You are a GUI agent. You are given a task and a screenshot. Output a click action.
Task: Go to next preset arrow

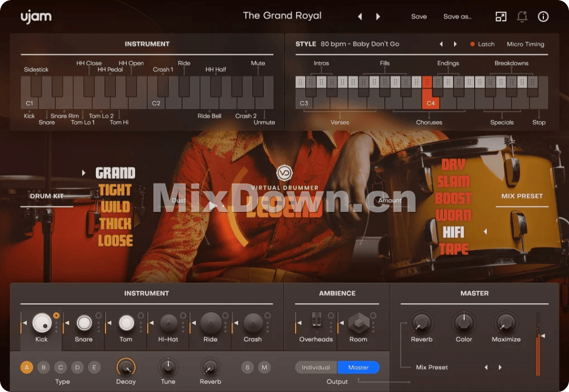(378, 16)
